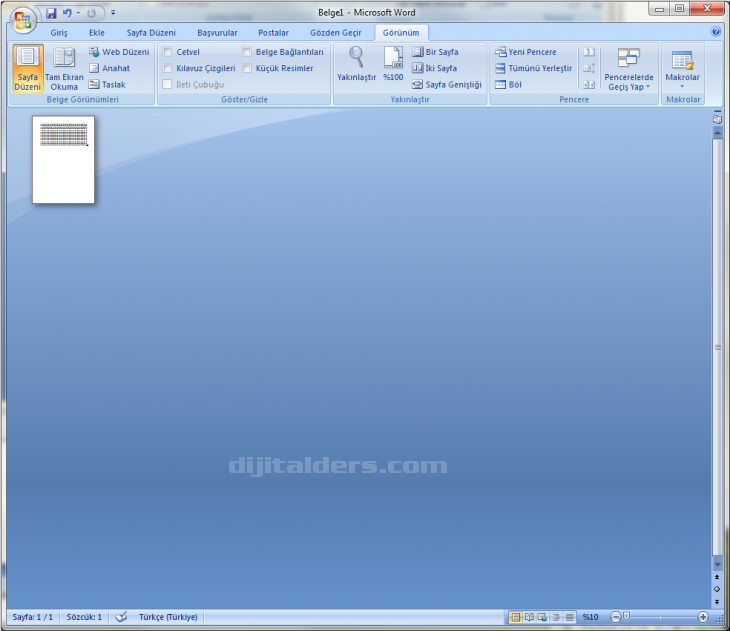The image size is (730, 631).
Task: Click the document page thumbnail
Action: [x=63, y=159]
